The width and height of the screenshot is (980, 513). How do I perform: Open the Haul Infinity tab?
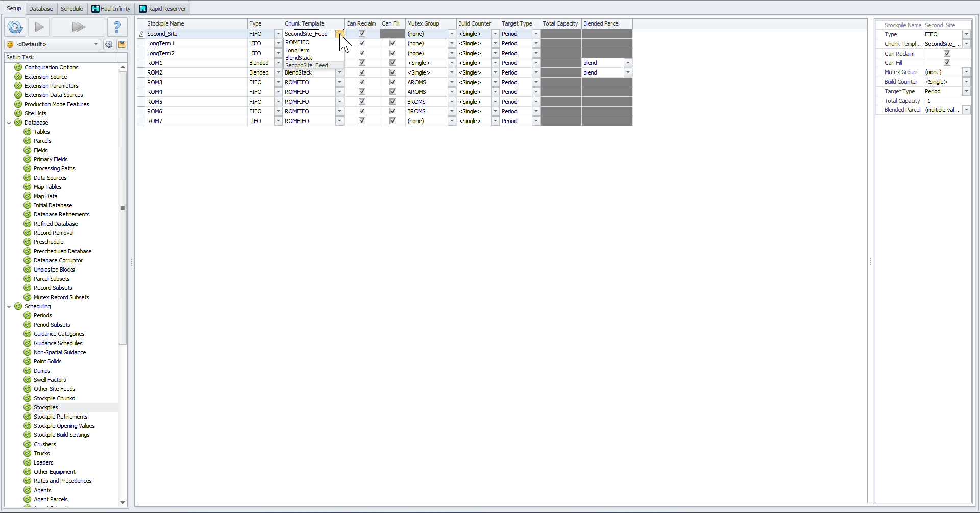[x=111, y=9]
